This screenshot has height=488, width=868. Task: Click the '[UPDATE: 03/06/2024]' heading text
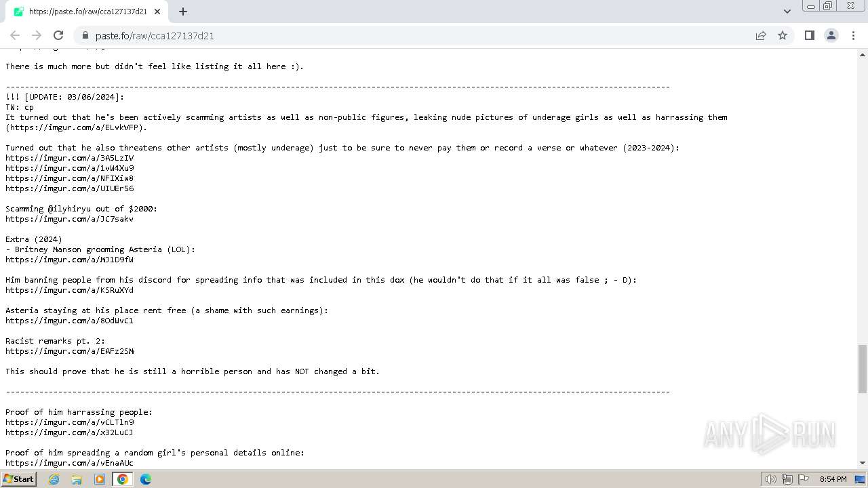click(x=75, y=97)
